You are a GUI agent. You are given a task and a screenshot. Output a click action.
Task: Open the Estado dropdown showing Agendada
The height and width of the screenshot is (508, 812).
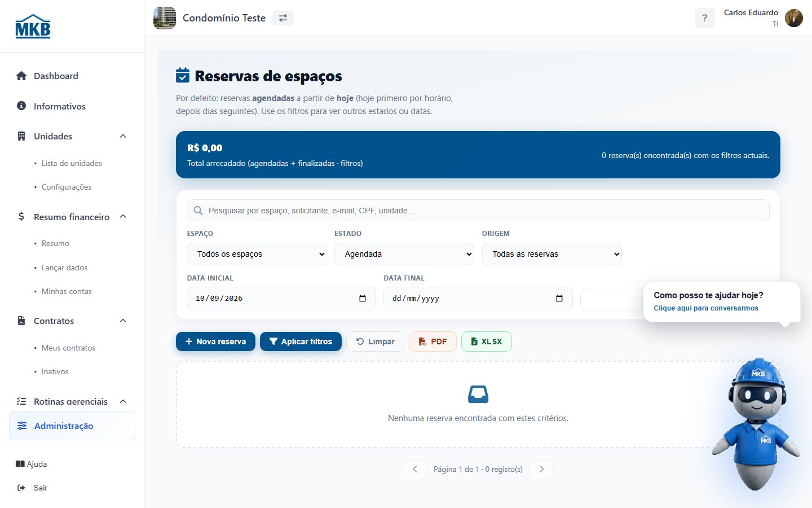404,254
